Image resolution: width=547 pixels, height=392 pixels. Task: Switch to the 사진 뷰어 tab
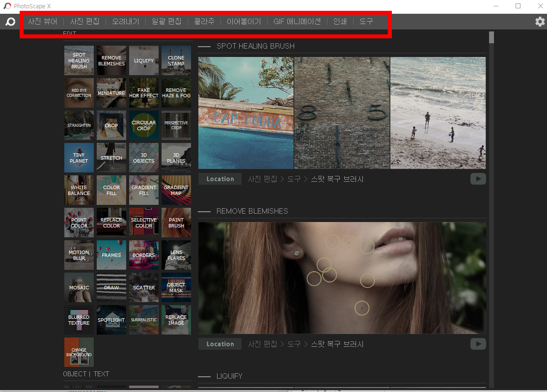click(x=43, y=22)
